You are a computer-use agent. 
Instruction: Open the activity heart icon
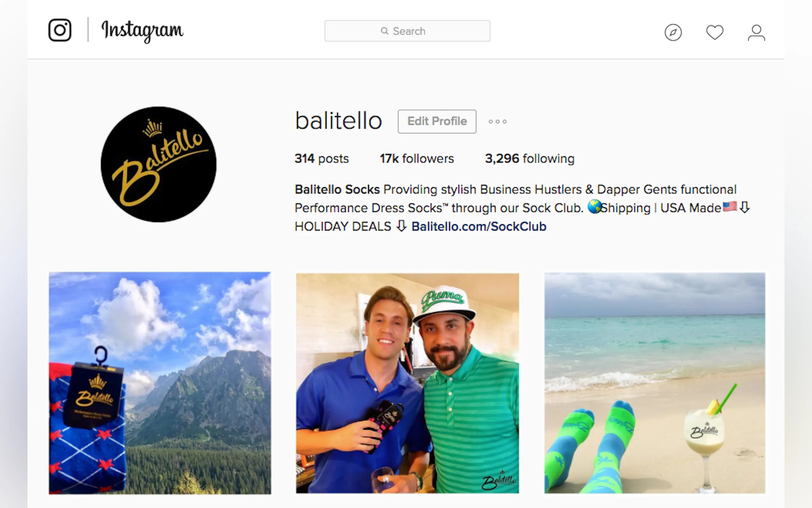714,32
